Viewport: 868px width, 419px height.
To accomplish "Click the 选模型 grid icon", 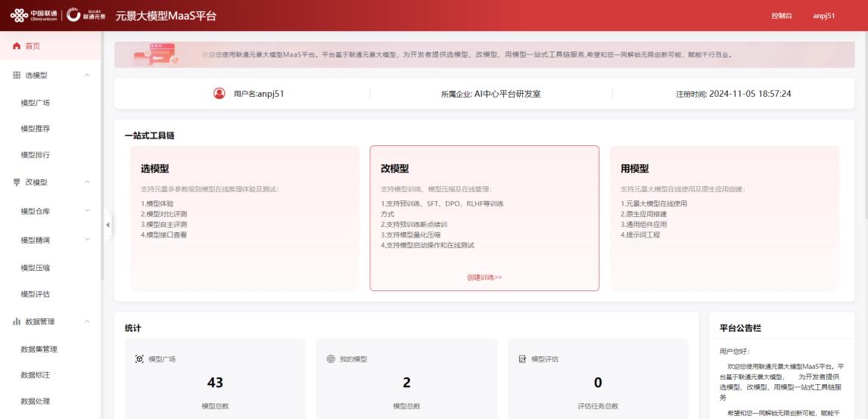I will 17,76.
